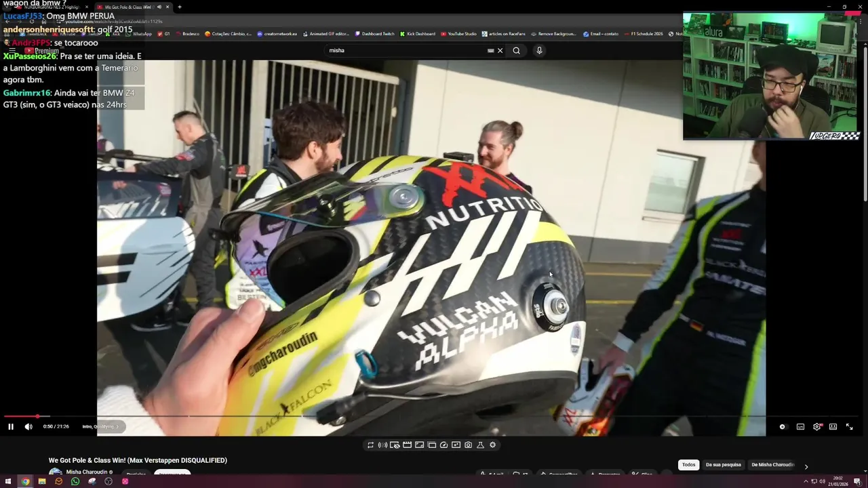Open the player settings gear menu
Screen dimensions: 868x488
[817, 427]
